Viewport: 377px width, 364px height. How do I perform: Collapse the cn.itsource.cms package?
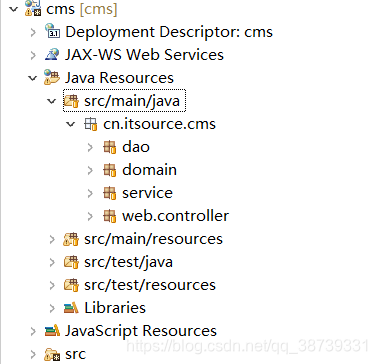(x=71, y=124)
